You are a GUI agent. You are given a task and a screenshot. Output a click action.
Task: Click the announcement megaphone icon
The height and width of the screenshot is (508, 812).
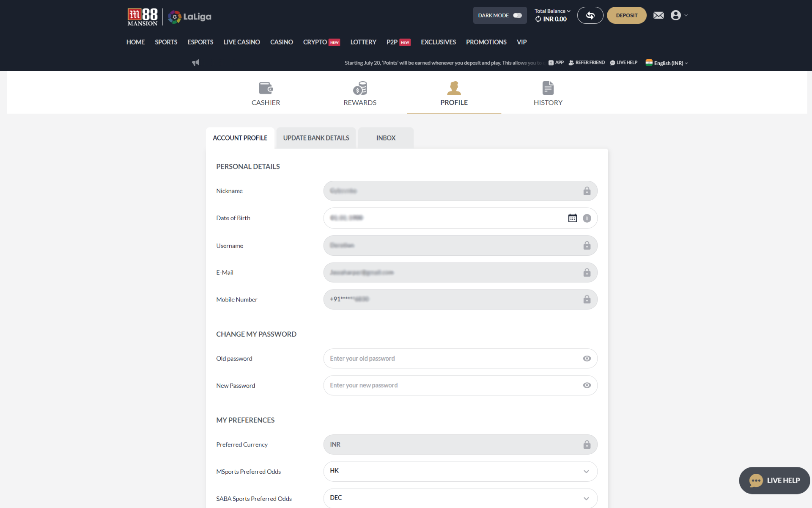point(195,63)
